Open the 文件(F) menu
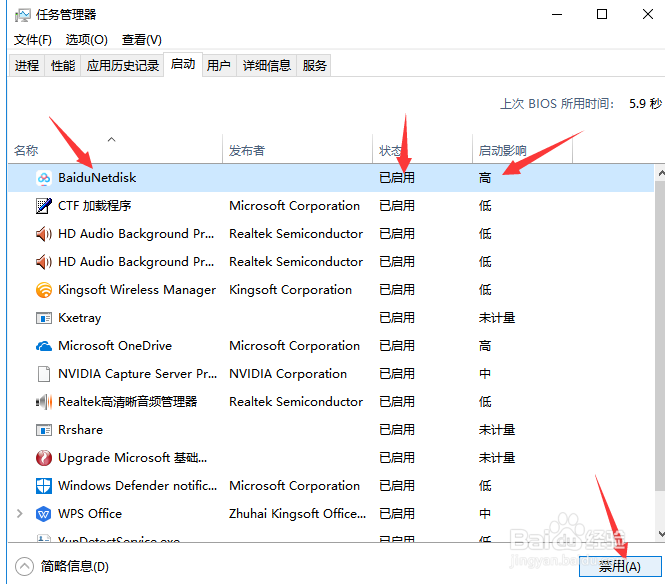The image size is (665, 584). point(33,40)
